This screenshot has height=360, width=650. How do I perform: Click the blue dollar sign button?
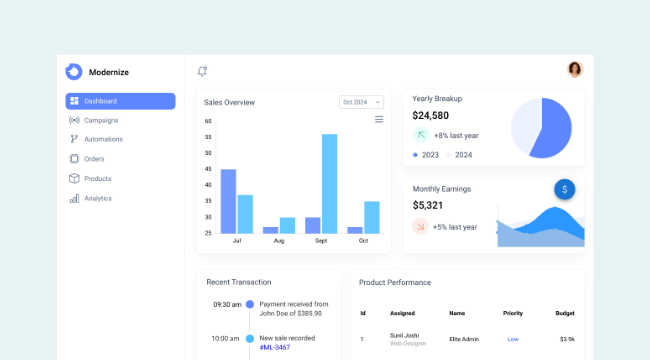(565, 190)
